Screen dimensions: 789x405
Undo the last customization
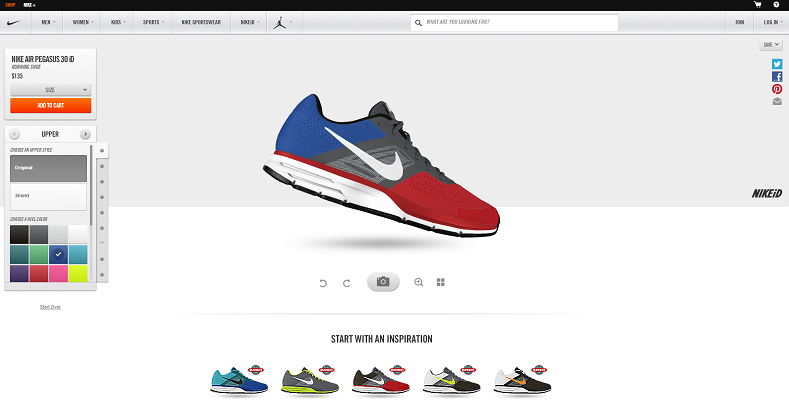(x=323, y=283)
